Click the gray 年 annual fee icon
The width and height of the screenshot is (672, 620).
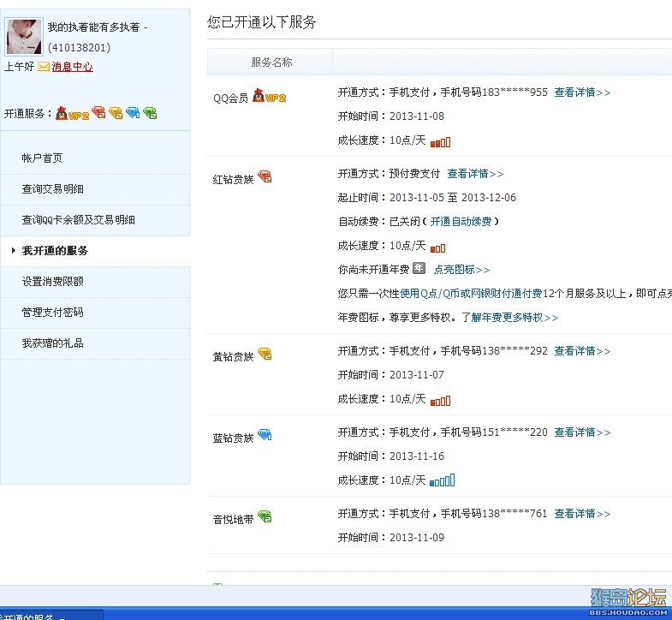pos(419,268)
